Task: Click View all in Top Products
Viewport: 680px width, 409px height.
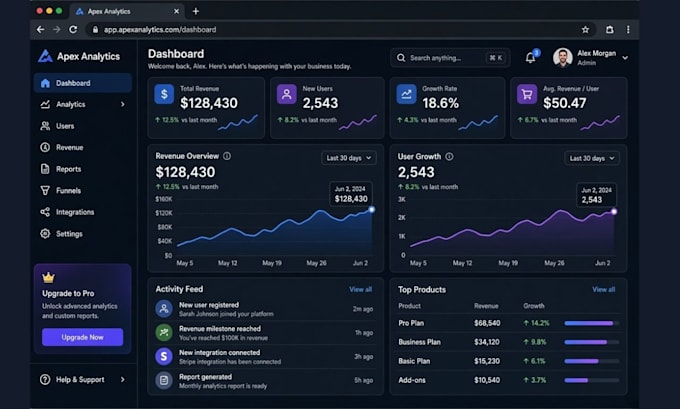Action: pyautogui.click(x=604, y=289)
